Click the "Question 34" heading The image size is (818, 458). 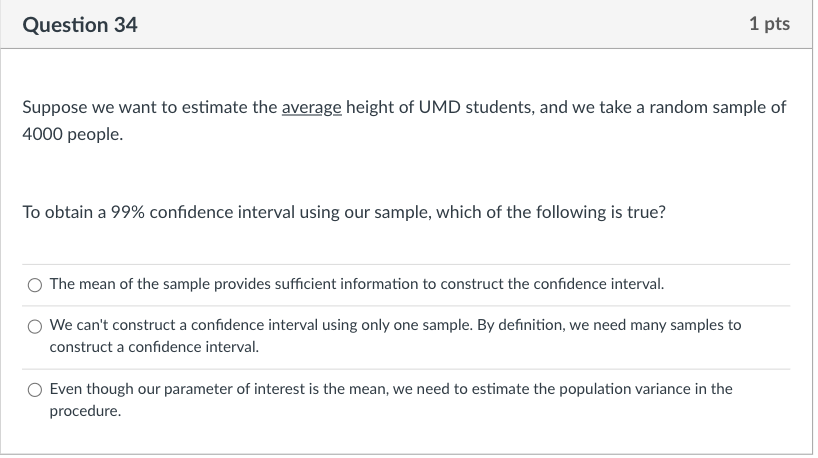80,25
